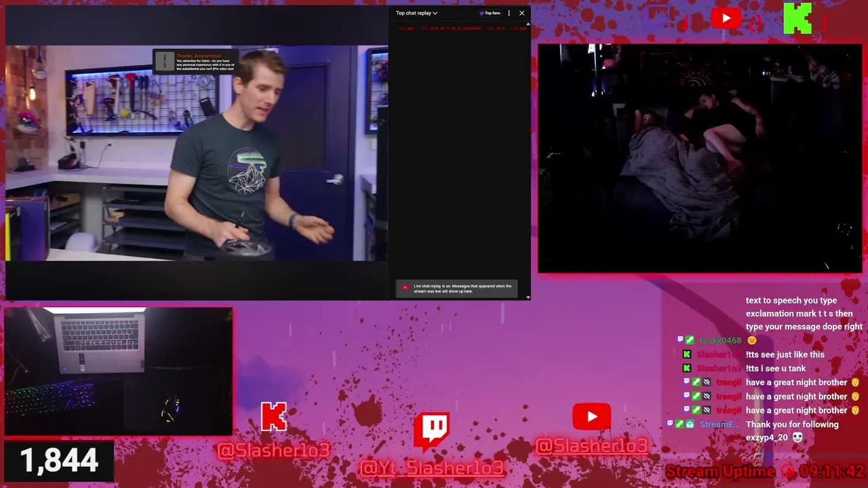Viewport: 868px width, 488px height.
Task: Click the @Yt_Slasher1o3 handle
Action: [x=432, y=468]
